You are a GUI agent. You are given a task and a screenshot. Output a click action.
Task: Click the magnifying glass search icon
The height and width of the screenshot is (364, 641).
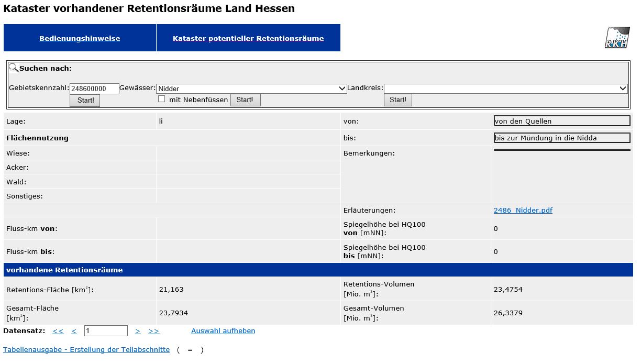point(14,68)
